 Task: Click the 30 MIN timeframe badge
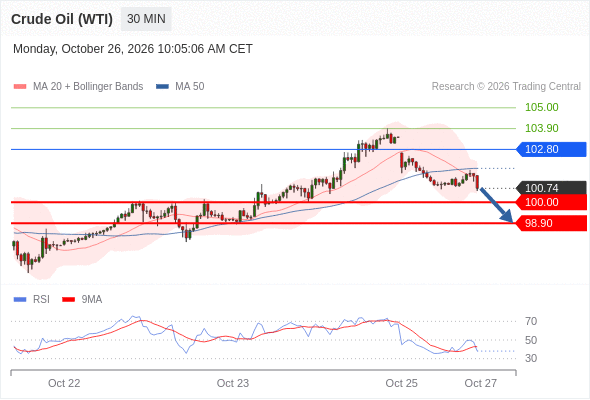coord(146,19)
